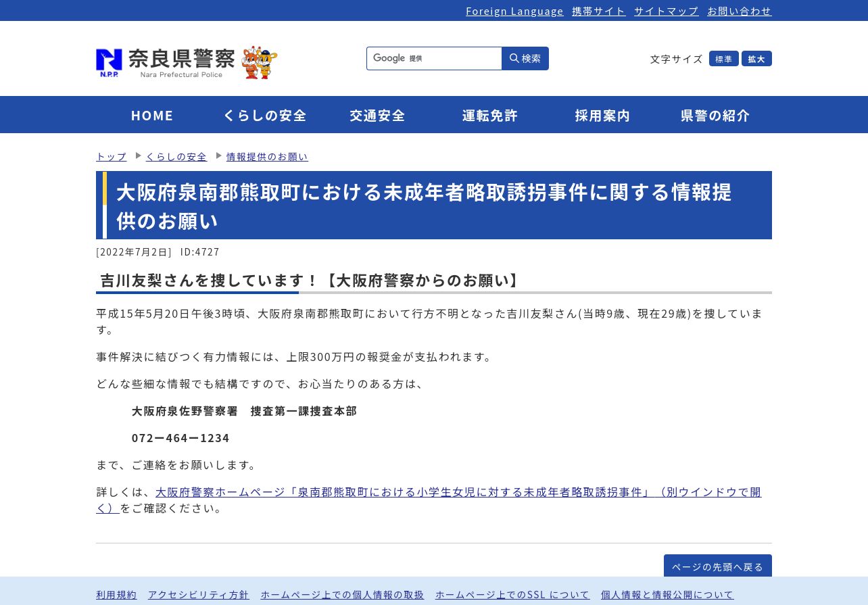The height and width of the screenshot is (605, 868).
Task: Open 交通安全 navigation menu
Action: coord(377,115)
